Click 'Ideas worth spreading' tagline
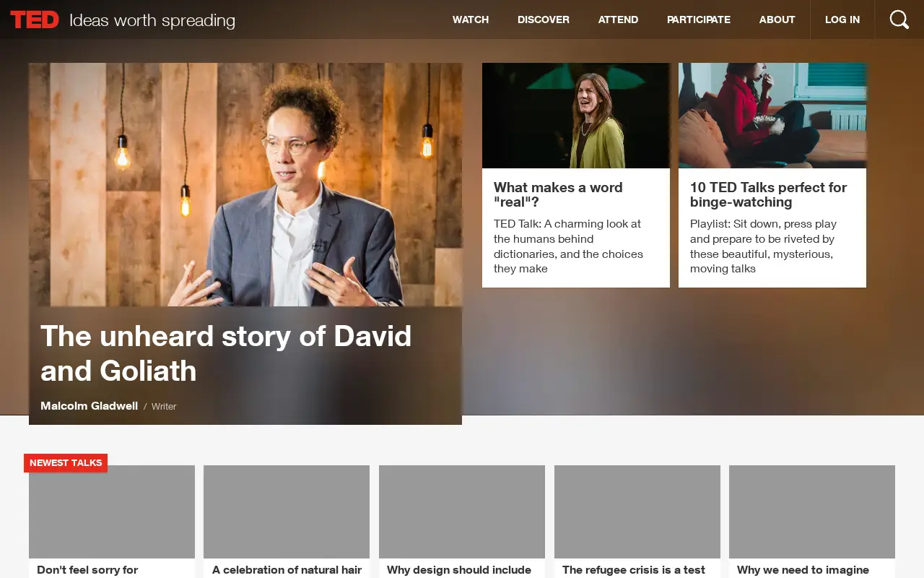Image resolution: width=924 pixels, height=578 pixels. pos(152,20)
